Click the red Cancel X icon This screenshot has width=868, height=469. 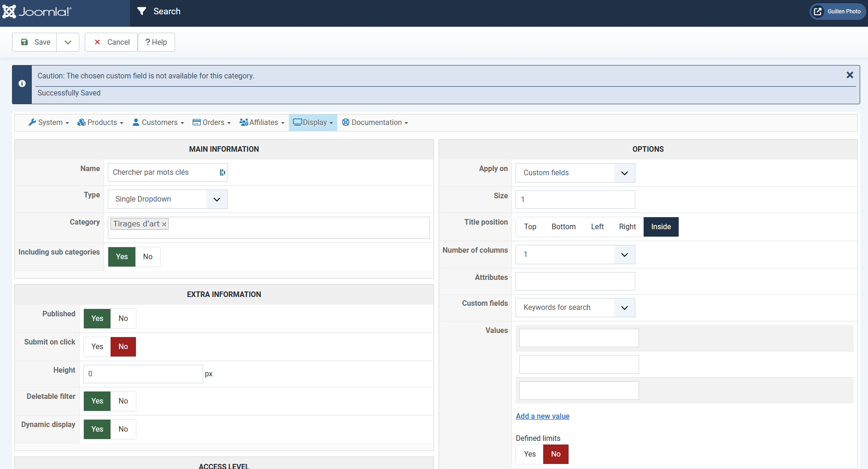point(97,42)
